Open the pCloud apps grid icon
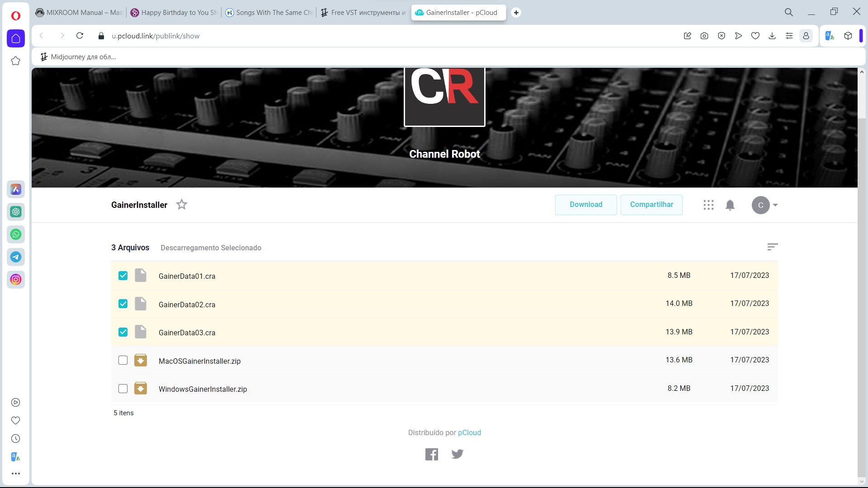Image resolution: width=868 pixels, height=488 pixels. pos(708,205)
